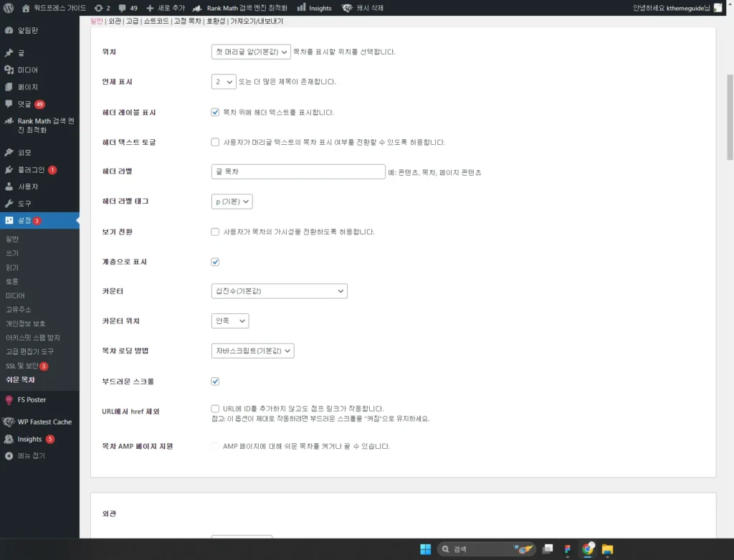Open 쉬운 목차 submenu item
The image size is (734, 560).
coord(20,380)
